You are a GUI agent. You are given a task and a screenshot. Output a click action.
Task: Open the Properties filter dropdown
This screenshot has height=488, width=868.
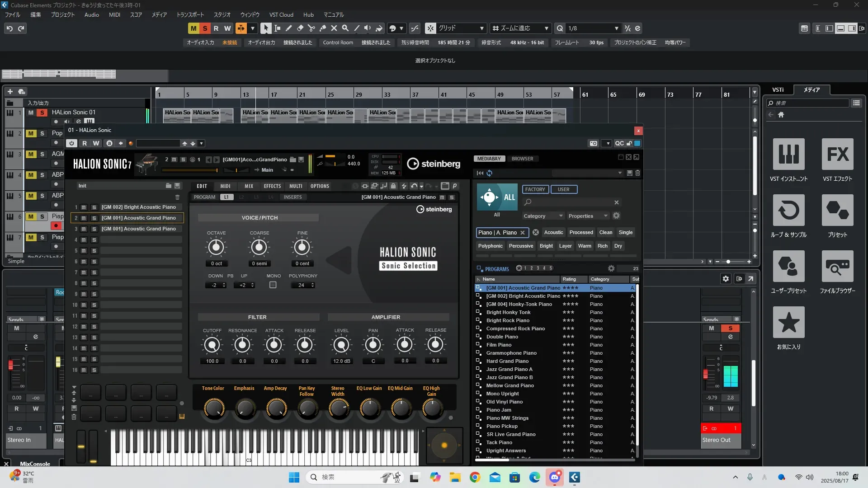(x=588, y=216)
